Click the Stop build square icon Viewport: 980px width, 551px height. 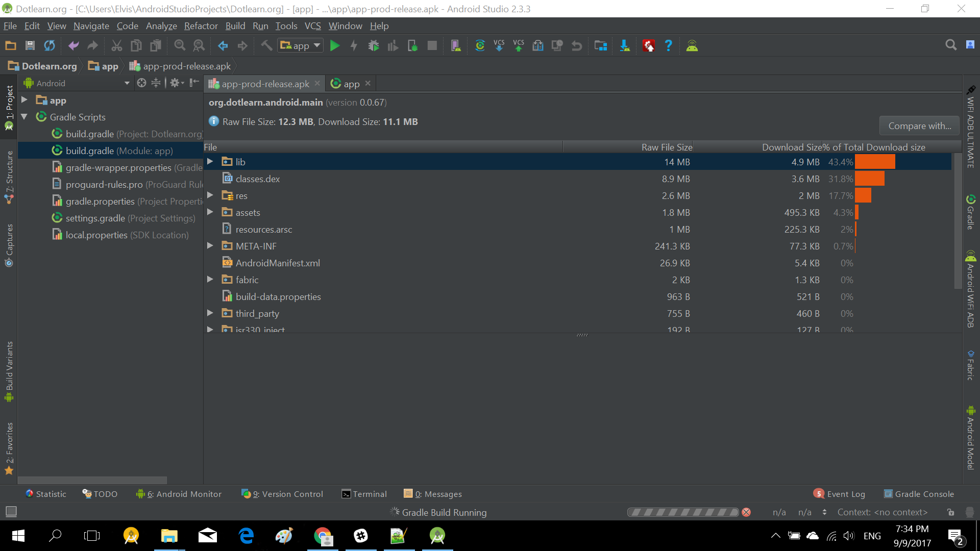[432, 46]
